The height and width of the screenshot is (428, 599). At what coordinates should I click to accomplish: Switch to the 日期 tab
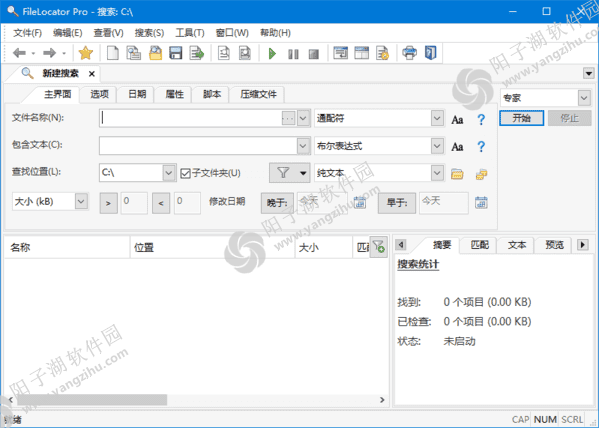137,94
